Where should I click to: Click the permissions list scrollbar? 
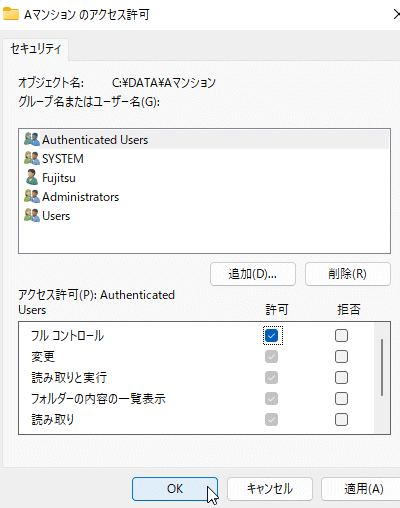382,367
